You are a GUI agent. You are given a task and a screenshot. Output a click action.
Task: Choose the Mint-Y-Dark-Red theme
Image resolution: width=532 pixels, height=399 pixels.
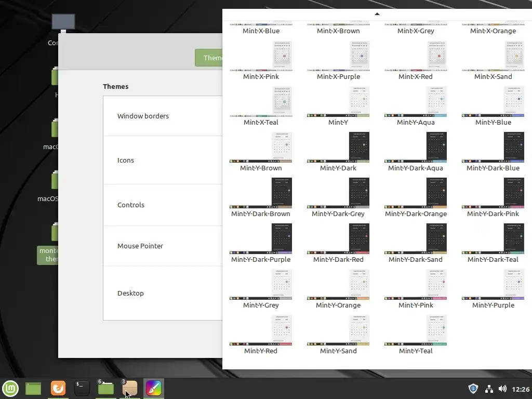(338, 244)
